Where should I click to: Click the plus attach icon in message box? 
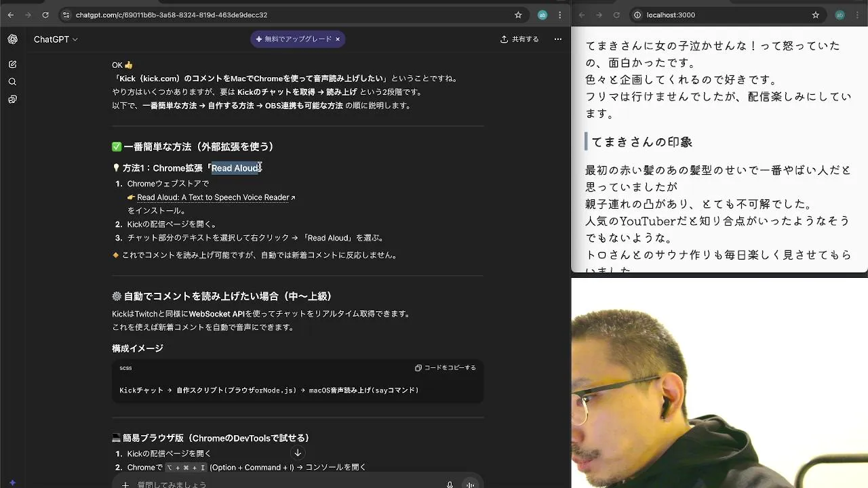[x=125, y=484]
